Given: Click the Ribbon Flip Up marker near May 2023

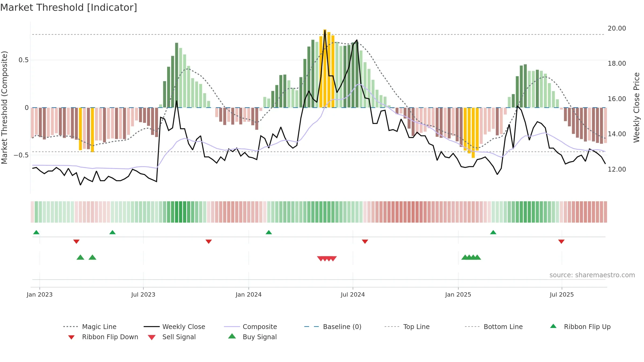Looking at the screenshot, I should (x=112, y=232).
